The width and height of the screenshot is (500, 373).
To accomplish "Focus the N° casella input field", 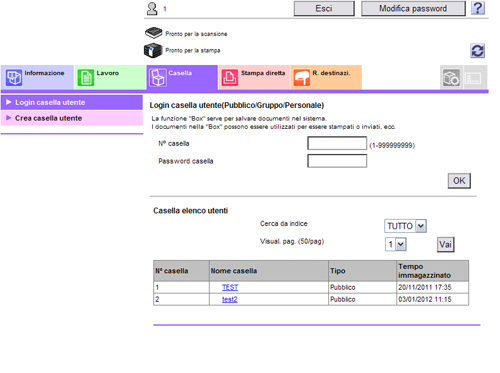I will pyautogui.click(x=337, y=143).
